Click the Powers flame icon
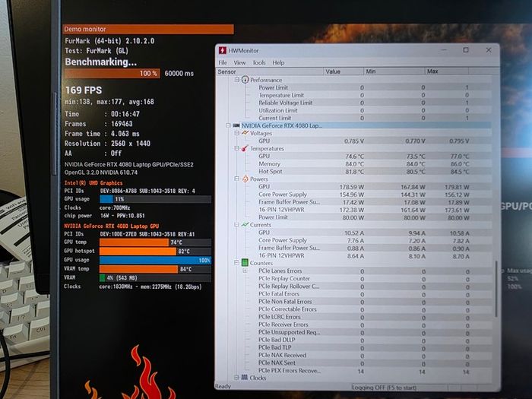 point(245,179)
